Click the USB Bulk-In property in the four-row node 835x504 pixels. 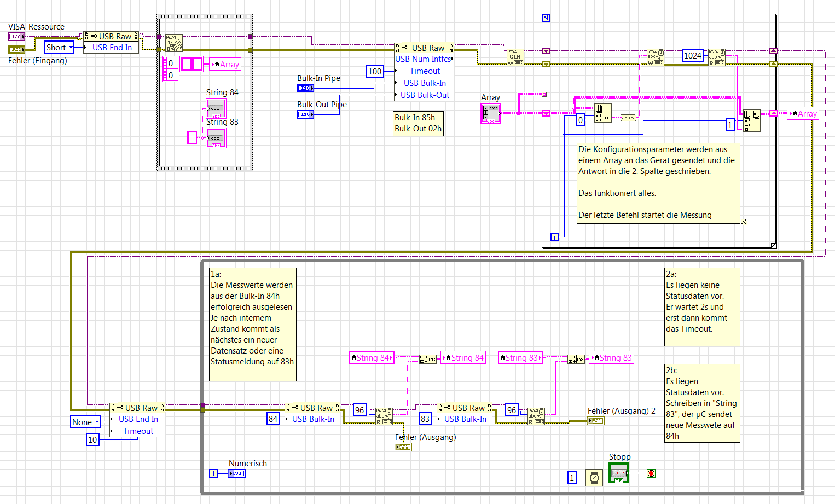tap(424, 83)
